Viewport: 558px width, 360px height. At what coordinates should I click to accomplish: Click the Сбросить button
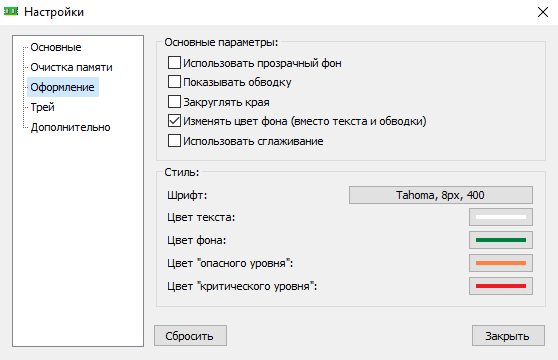[190, 335]
